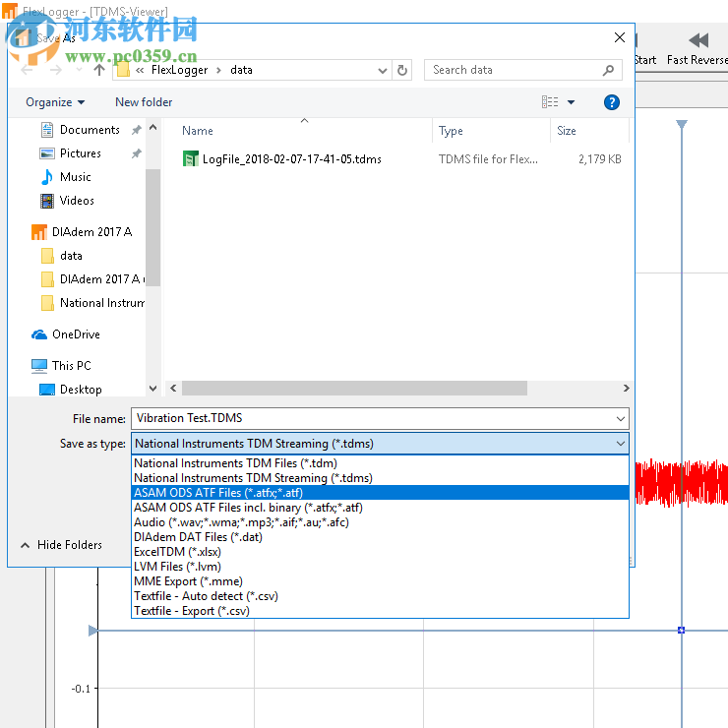Click the search magnifier icon
Screen dimensions: 728x728
(608, 70)
